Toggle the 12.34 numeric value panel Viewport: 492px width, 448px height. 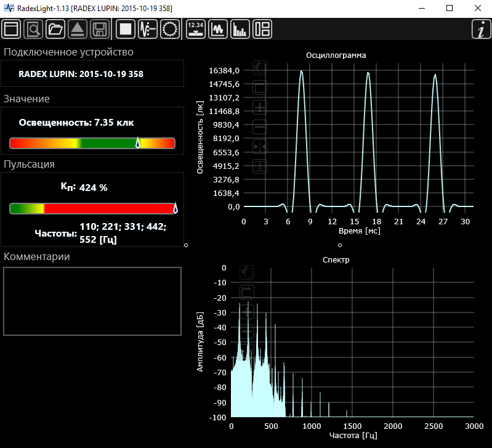click(x=196, y=29)
